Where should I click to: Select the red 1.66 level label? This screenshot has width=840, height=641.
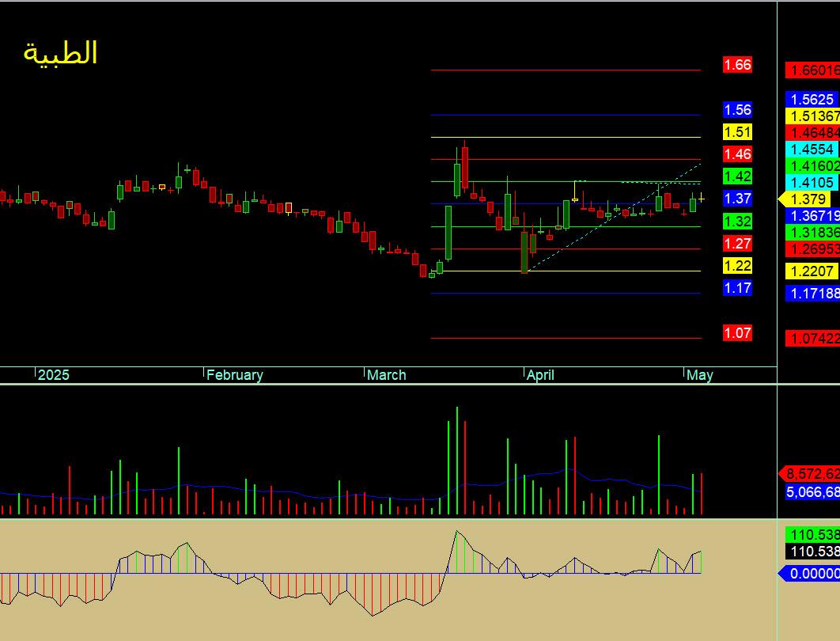point(737,65)
